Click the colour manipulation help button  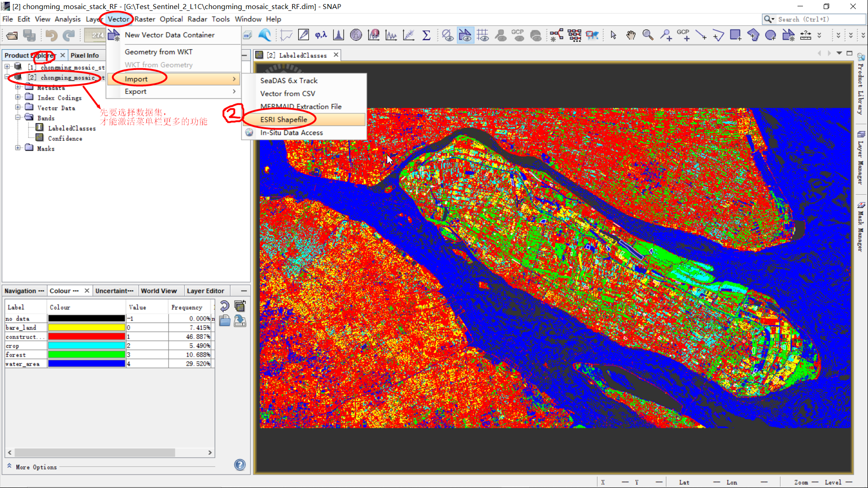(x=240, y=465)
